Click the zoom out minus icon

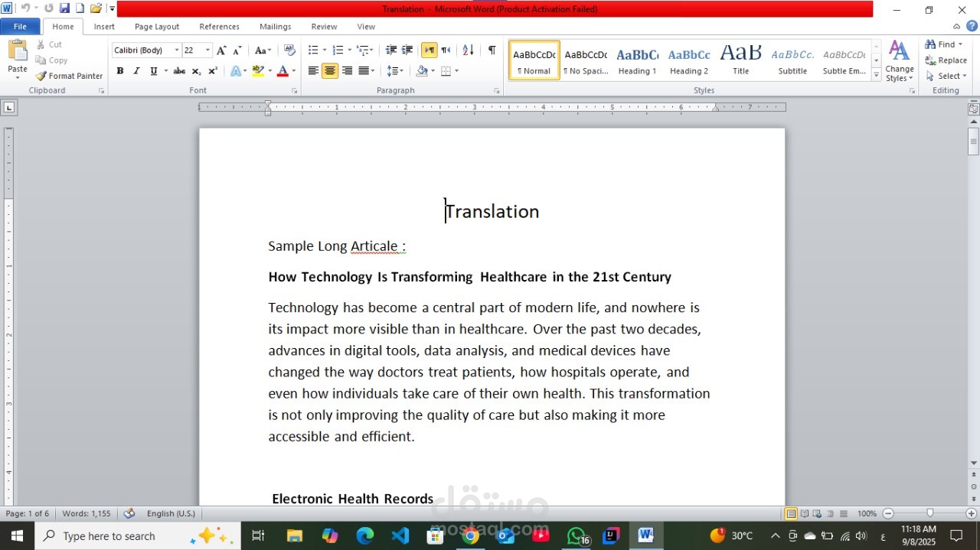coord(888,513)
